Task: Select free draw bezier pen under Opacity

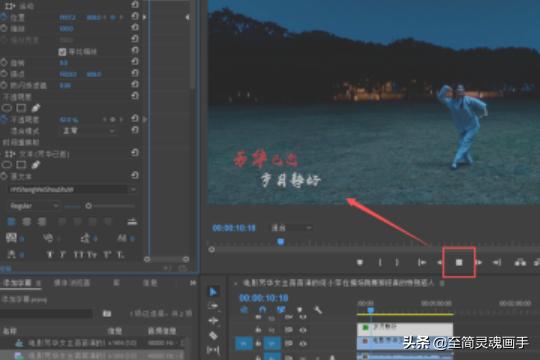Action: point(36,108)
